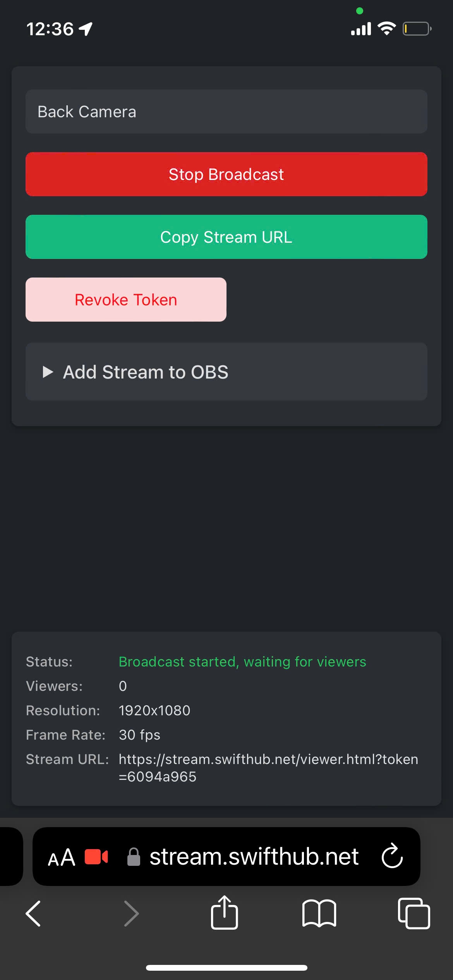Open the share sheet icon
453x980 pixels.
pyautogui.click(x=225, y=912)
